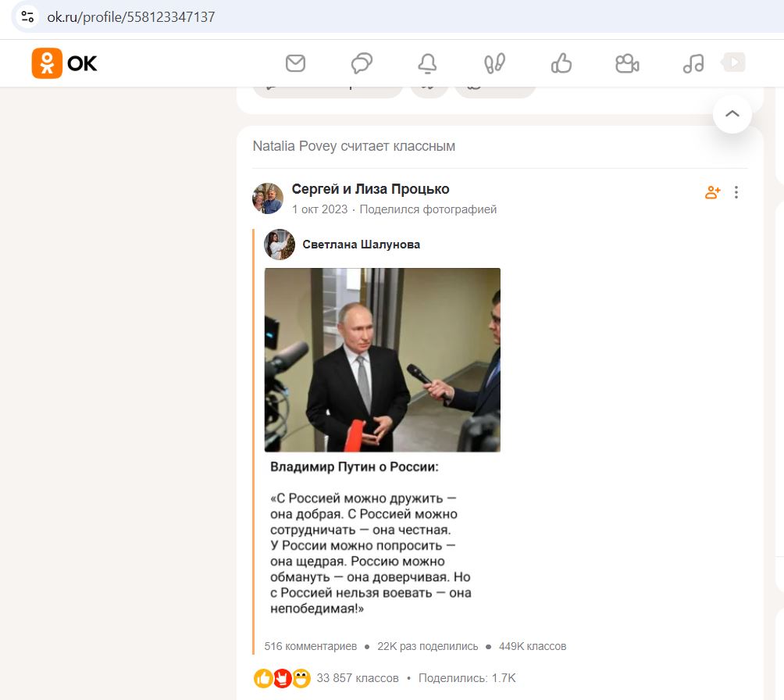Click the Klass like reaction icon
This screenshot has width=784, height=700.
(263, 678)
